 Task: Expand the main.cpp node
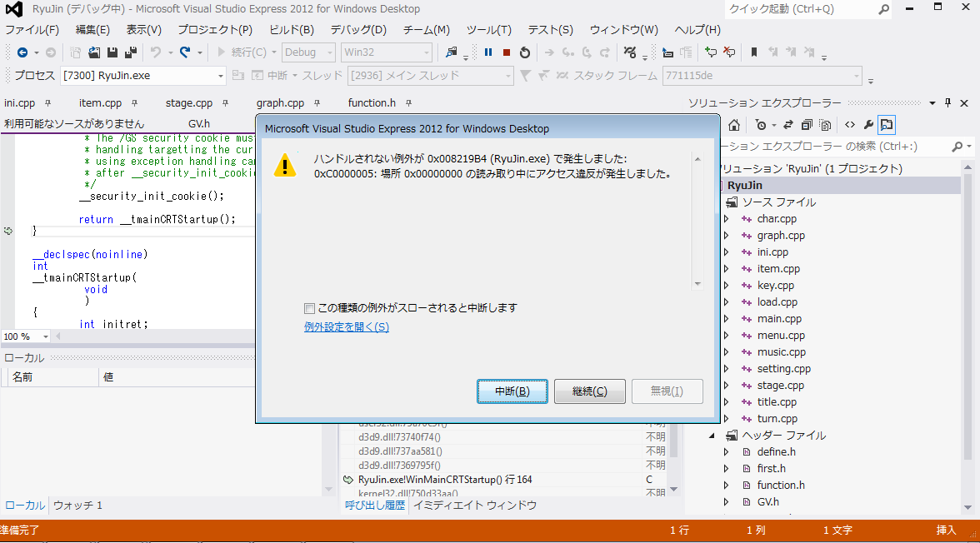(727, 319)
